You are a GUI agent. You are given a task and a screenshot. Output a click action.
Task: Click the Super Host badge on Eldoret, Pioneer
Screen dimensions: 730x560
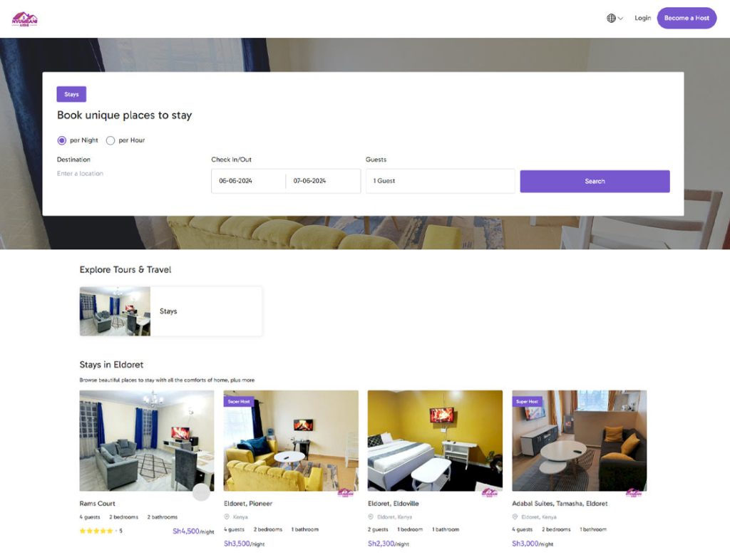coord(239,402)
